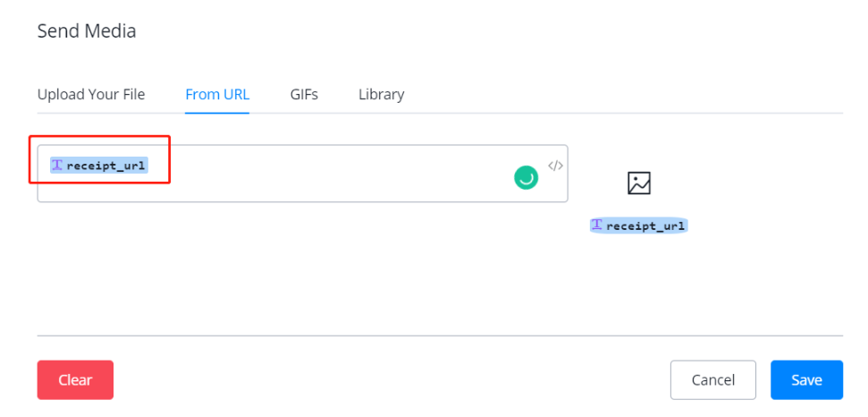
Task: Click the receipt_url label below the image preview
Action: pos(645,226)
